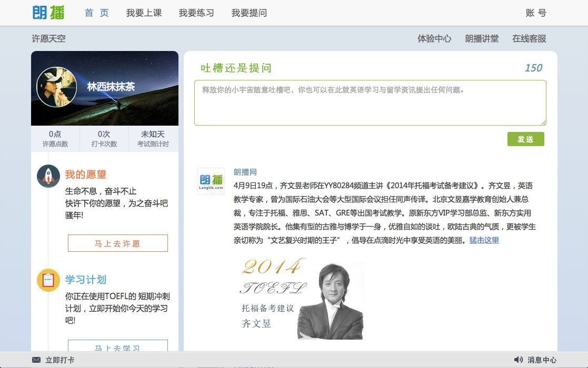588x368 pixels.
Task: Go to the 首页 tab
Action: (97, 13)
